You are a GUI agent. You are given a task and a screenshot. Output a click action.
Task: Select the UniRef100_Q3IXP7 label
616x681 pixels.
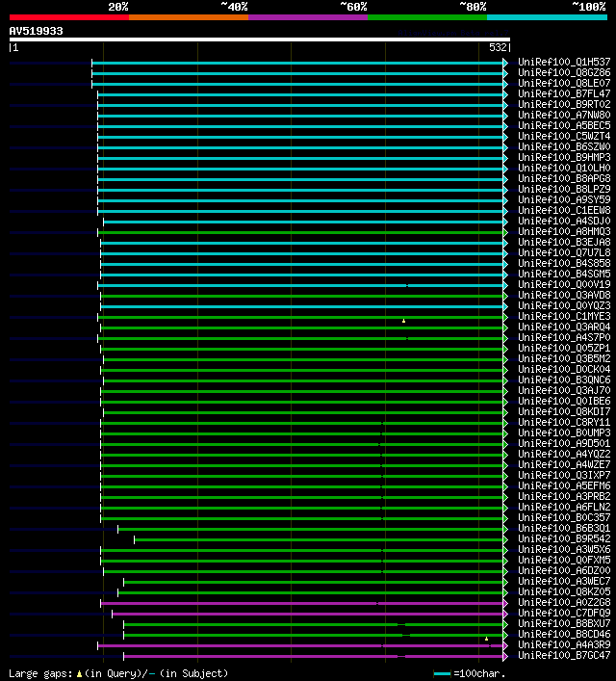point(564,475)
